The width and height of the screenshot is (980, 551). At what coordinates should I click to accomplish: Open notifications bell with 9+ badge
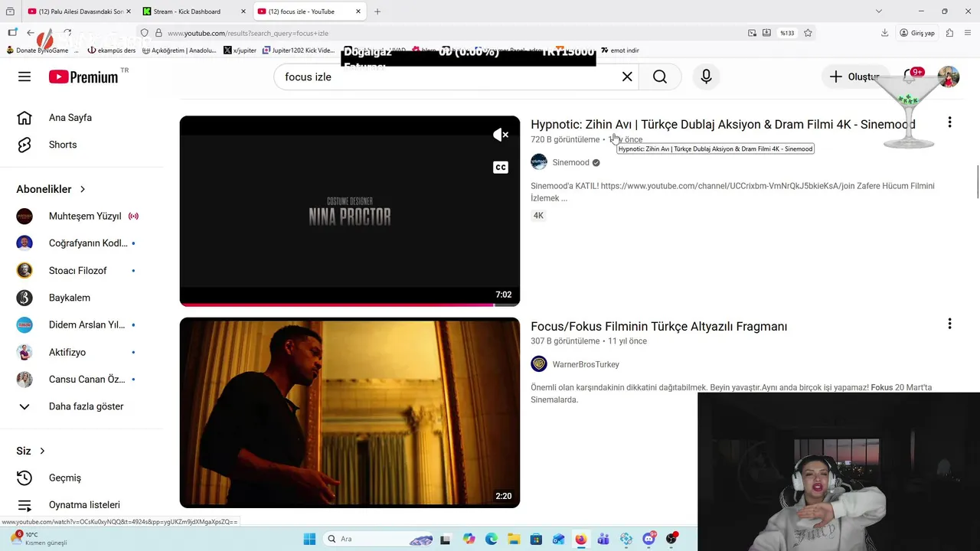910,77
